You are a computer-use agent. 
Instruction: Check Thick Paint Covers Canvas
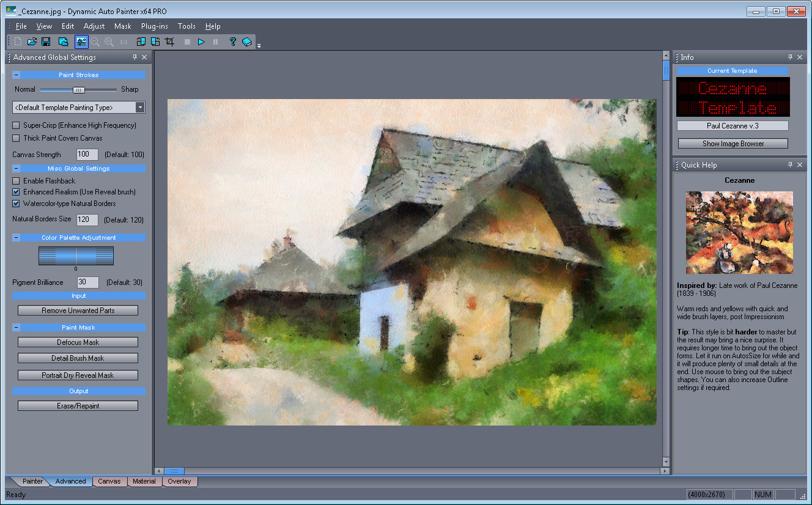click(x=16, y=138)
